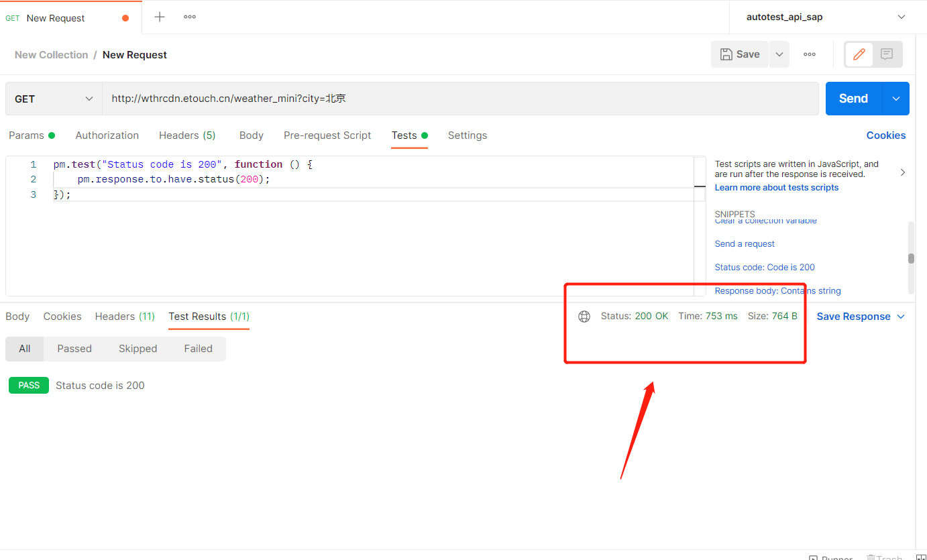The width and height of the screenshot is (927, 560).
Task: Click the New Request breadcrumb name
Action: pos(135,55)
